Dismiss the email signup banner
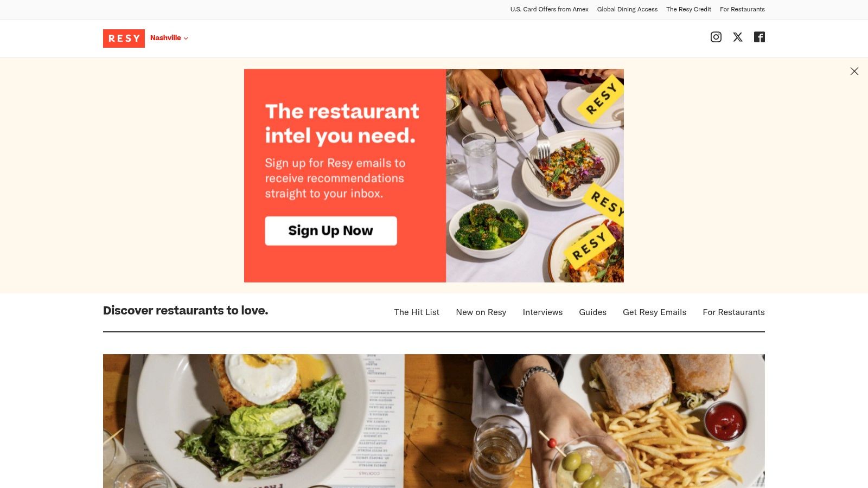This screenshot has height=488, width=868. (x=854, y=71)
